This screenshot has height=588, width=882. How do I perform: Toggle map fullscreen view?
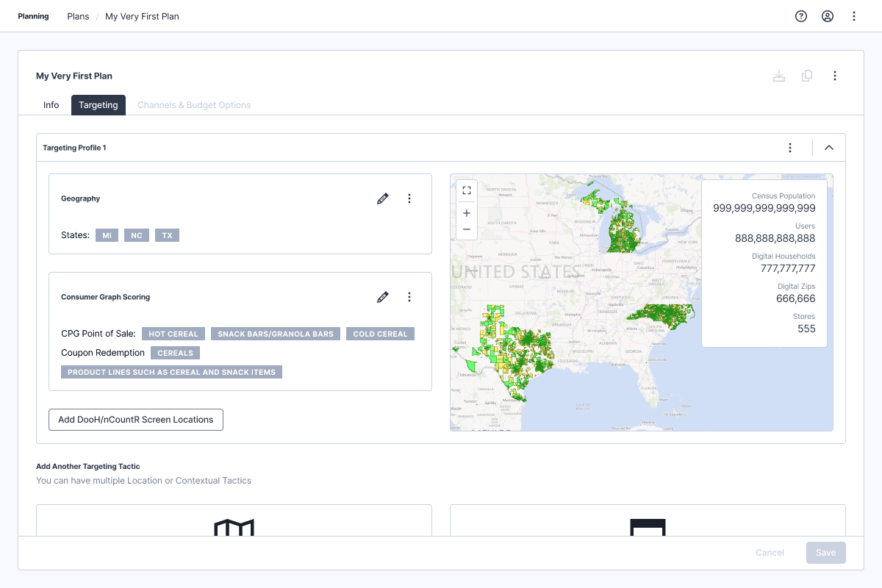(467, 190)
